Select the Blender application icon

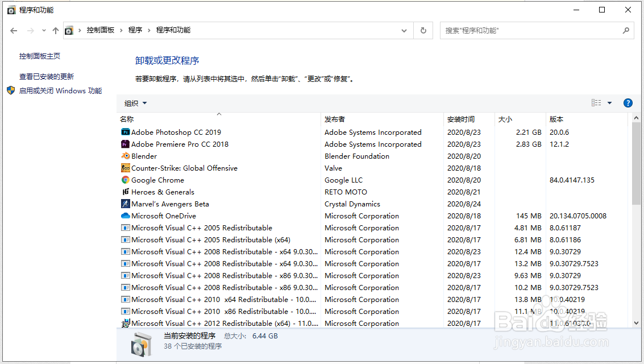click(x=125, y=156)
